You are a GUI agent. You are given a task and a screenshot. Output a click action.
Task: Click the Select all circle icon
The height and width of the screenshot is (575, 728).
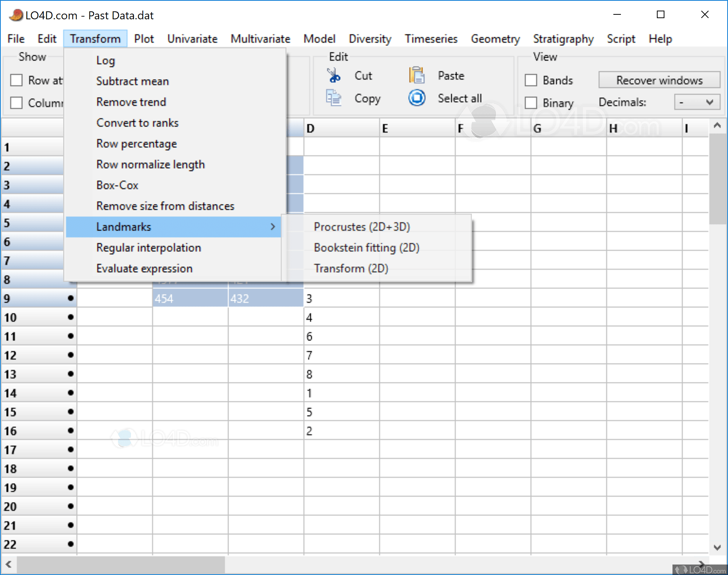417,98
